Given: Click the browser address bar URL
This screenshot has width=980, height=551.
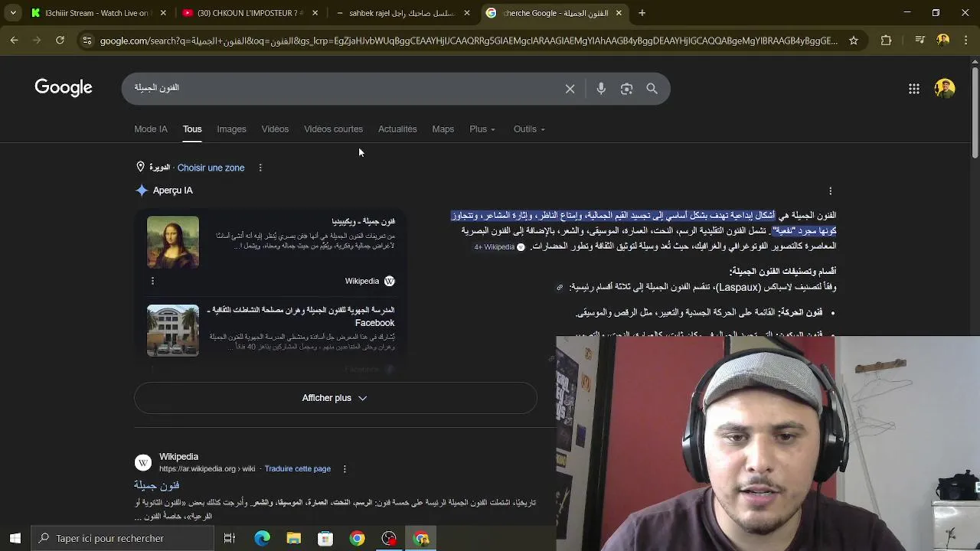Looking at the screenshot, I should (x=469, y=41).
